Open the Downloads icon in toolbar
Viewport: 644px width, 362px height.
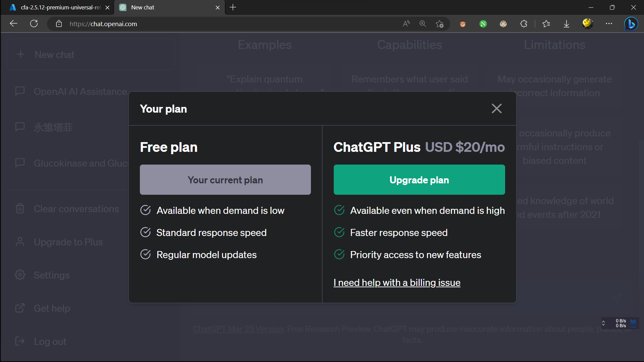pyautogui.click(x=566, y=24)
